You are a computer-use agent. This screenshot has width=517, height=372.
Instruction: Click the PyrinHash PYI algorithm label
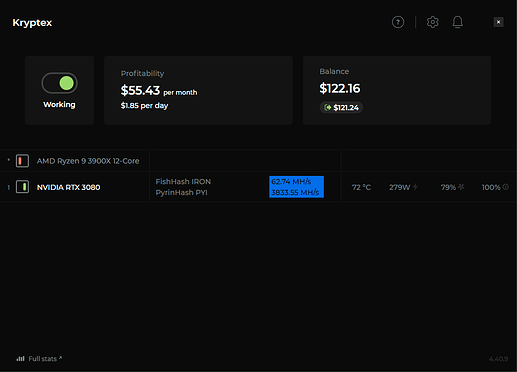181,193
